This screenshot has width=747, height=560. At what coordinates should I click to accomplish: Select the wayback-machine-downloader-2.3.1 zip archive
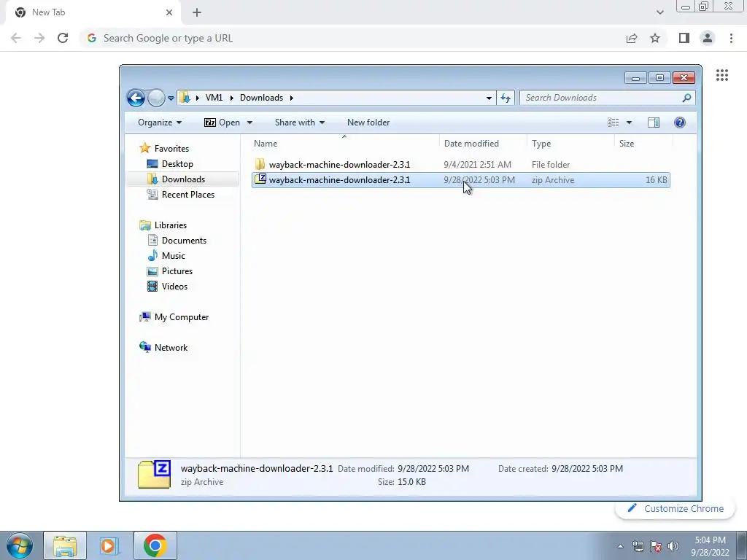coord(461,180)
